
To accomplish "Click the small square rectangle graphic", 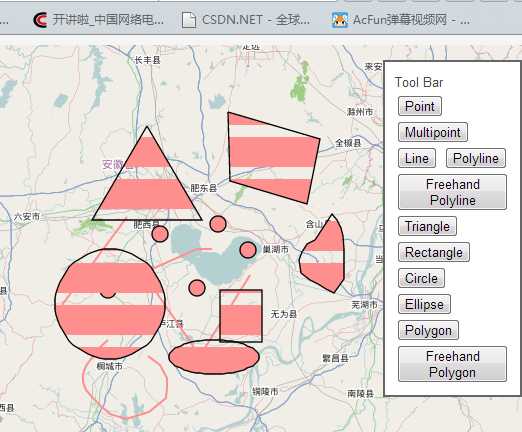I will 241,316.
